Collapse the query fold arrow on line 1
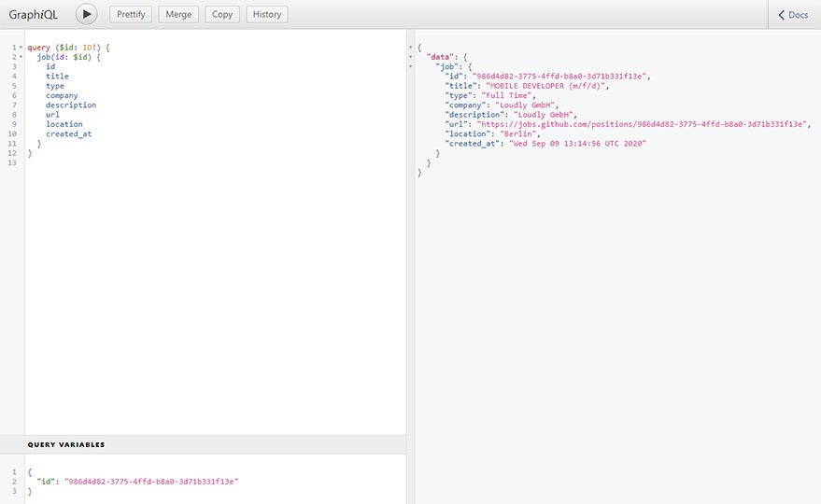This screenshot has height=504, width=821. (21, 48)
